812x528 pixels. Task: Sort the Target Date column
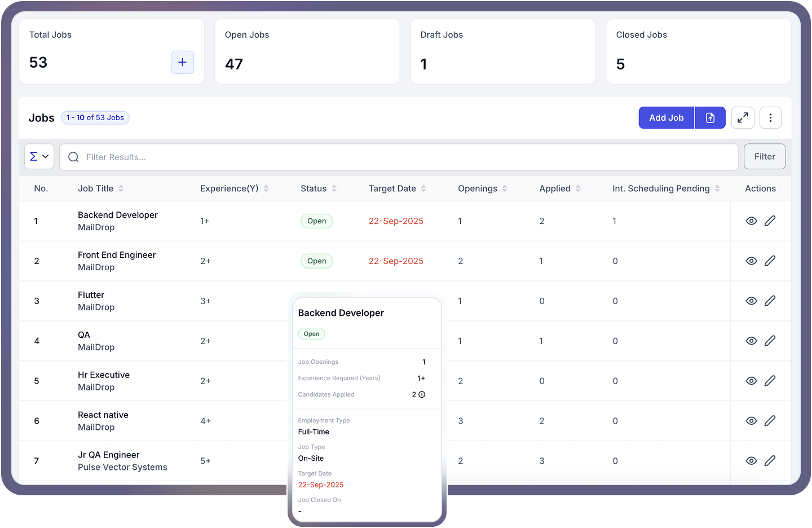tap(423, 188)
